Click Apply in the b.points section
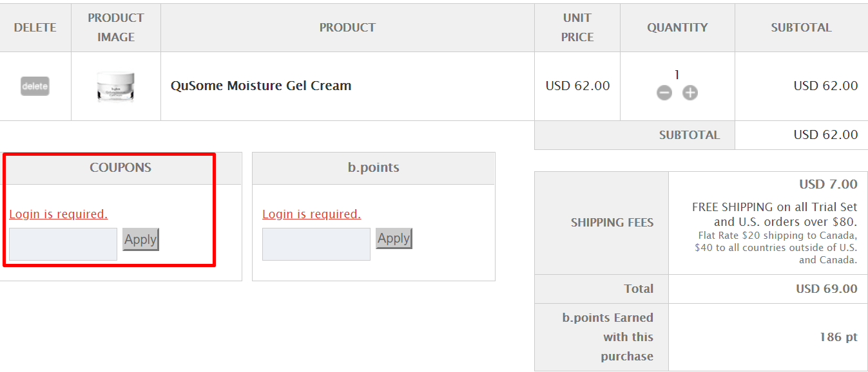This screenshot has height=372, width=868. tap(394, 238)
